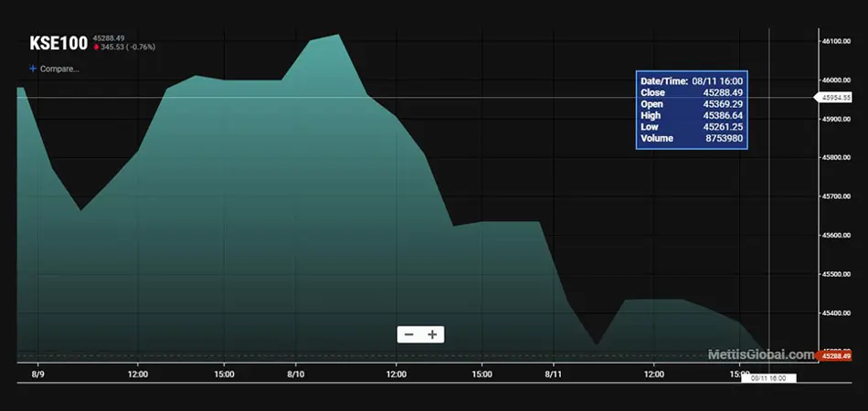Zoom out with the minus button
Image resolution: width=868 pixels, height=411 pixels.
click(x=409, y=334)
